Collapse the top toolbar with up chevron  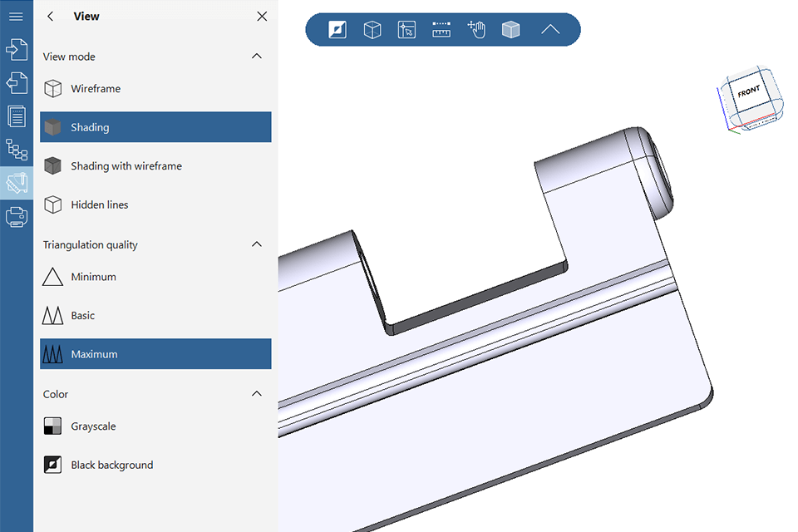pos(550,30)
